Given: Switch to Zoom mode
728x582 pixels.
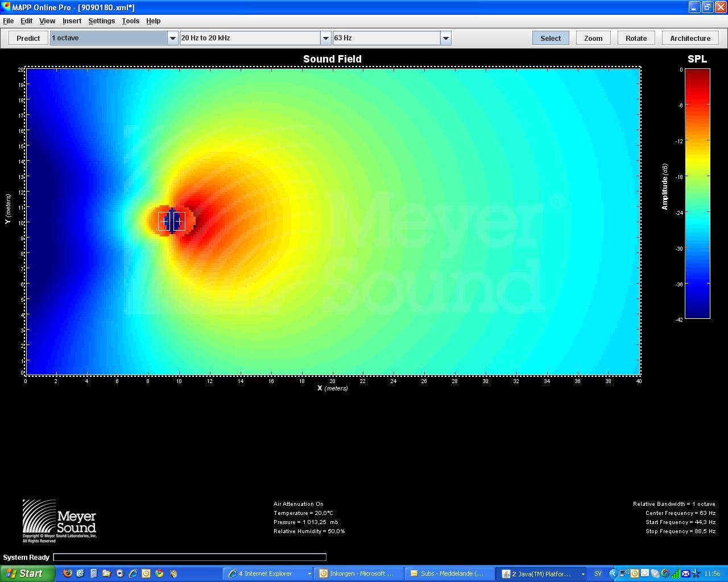Looking at the screenshot, I should (x=593, y=38).
